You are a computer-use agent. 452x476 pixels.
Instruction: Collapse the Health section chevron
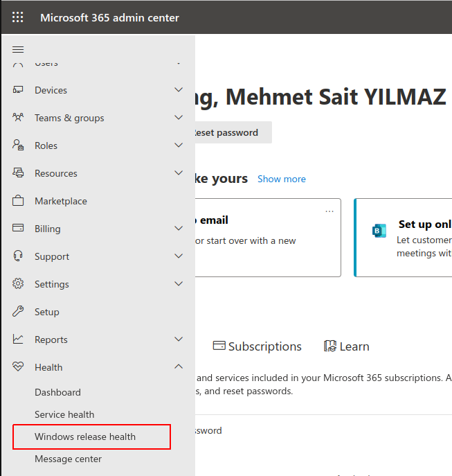tap(179, 367)
